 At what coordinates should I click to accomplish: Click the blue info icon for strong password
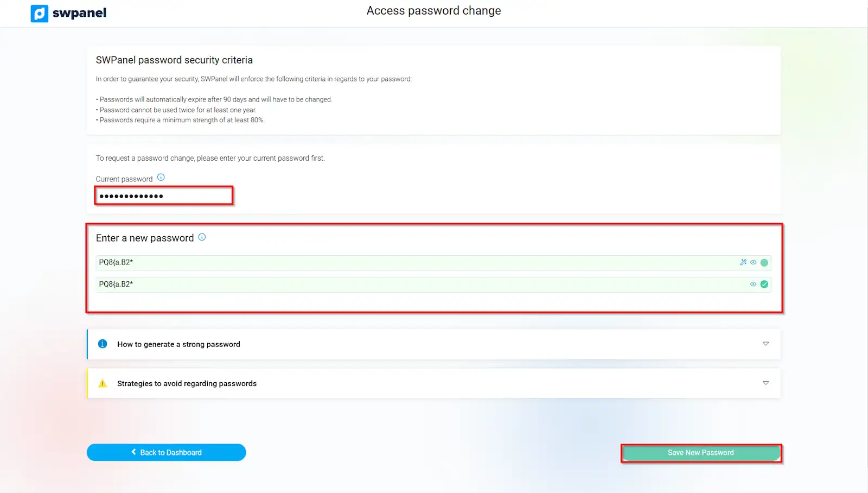click(103, 344)
